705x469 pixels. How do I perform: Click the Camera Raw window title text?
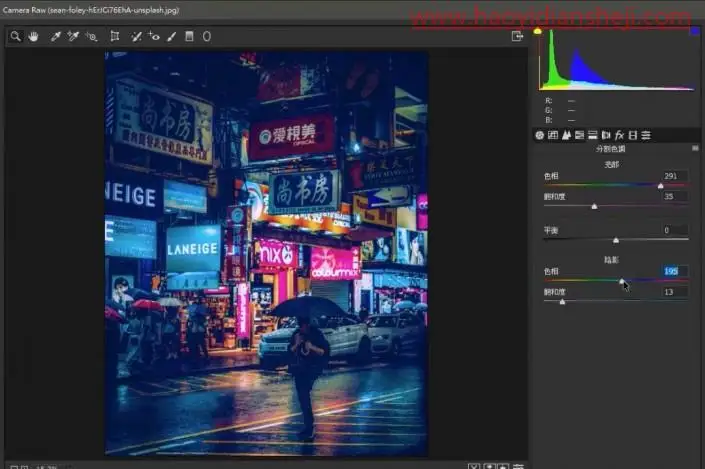pos(91,10)
